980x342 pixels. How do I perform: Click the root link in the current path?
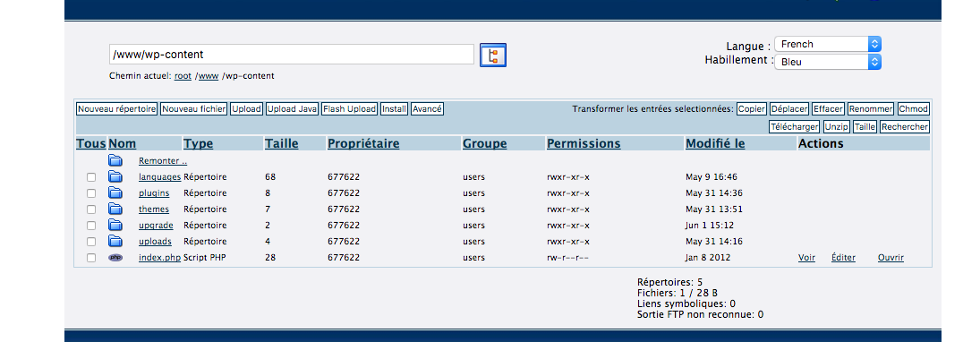(x=183, y=76)
